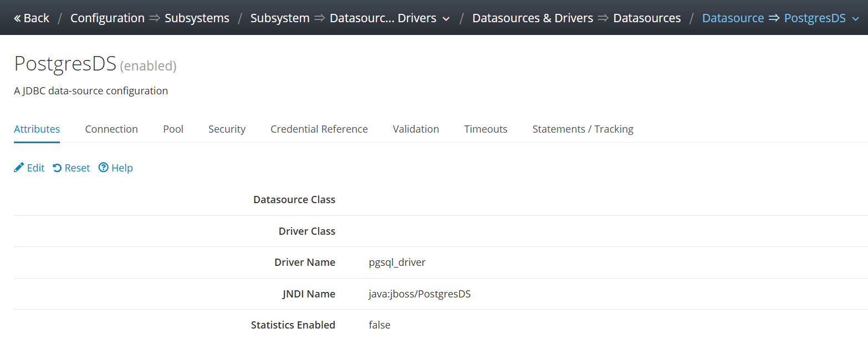Go back using the Back link
This screenshot has height=338, width=868.
pyautogui.click(x=32, y=18)
